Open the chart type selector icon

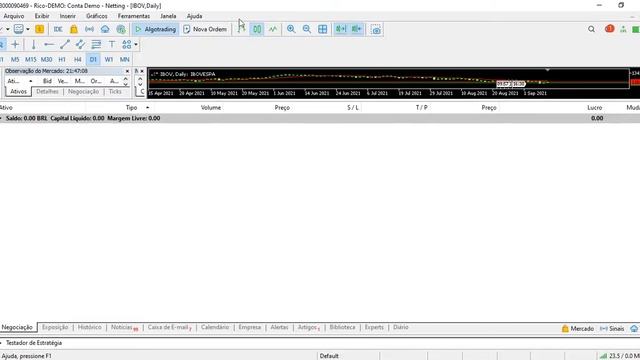(x=18, y=29)
